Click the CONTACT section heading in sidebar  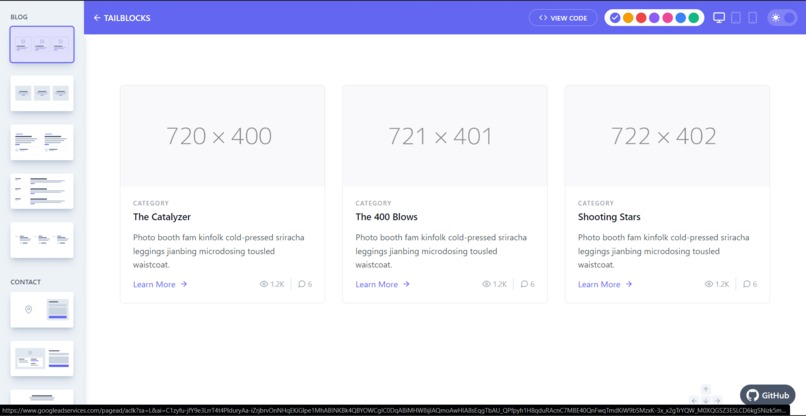tap(26, 282)
